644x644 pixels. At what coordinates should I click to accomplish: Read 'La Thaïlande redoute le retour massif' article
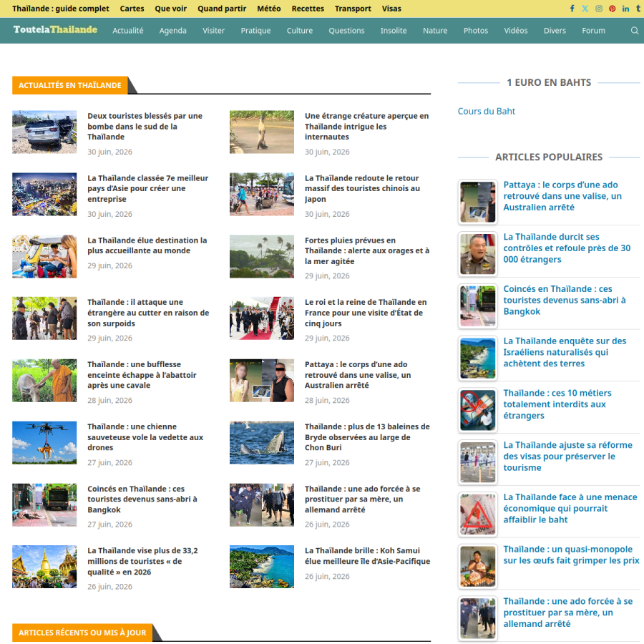coord(362,188)
